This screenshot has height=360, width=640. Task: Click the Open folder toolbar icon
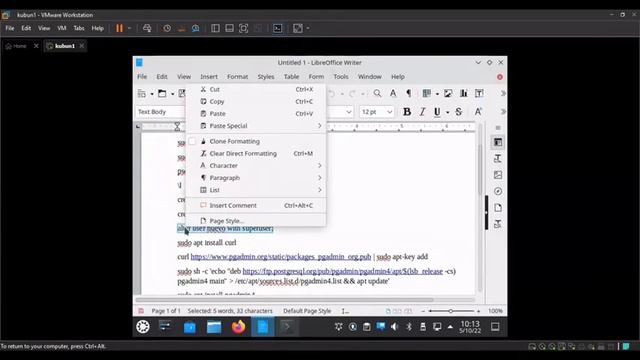point(162,93)
